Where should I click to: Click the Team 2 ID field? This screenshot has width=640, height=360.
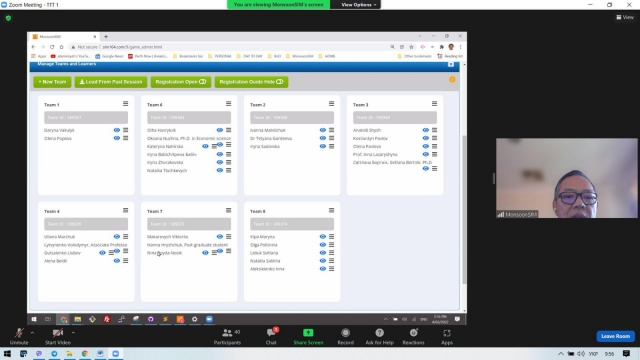[x=292, y=118]
